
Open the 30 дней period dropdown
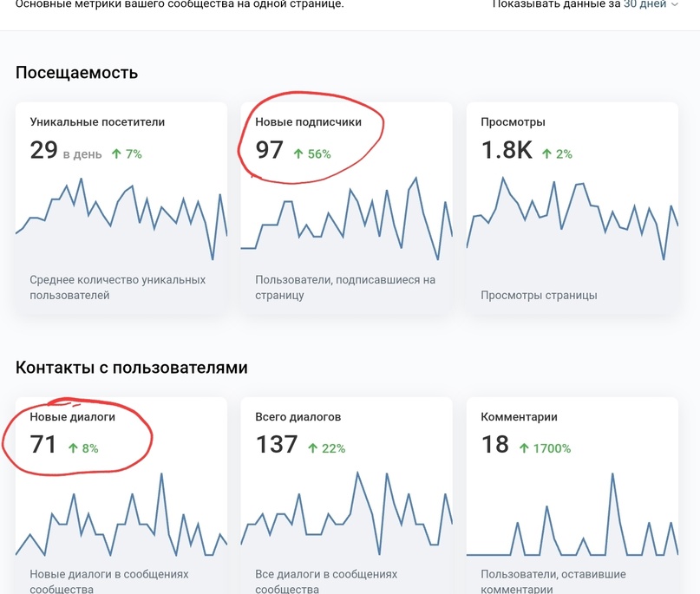coord(644,4)
